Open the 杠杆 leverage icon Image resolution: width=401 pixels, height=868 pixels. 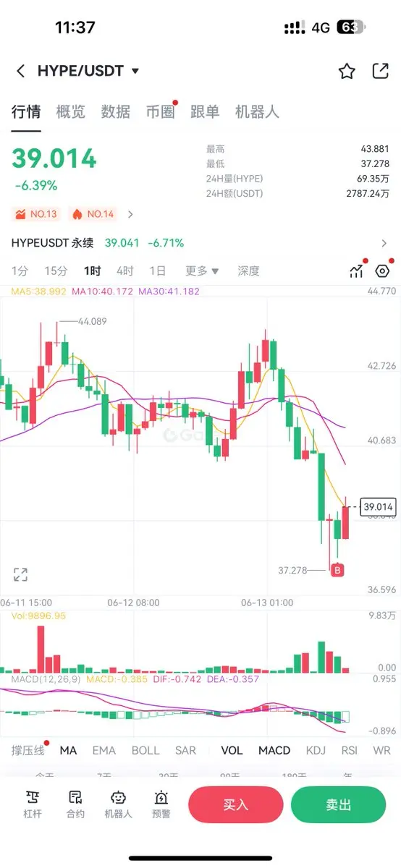click(33, 804)
